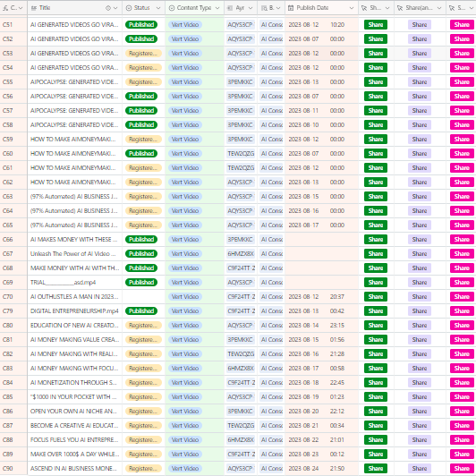The width and height of the screenshot is (476, 476).
Task: Click the text-field icon beside the Title header
Action: (34, 8)
